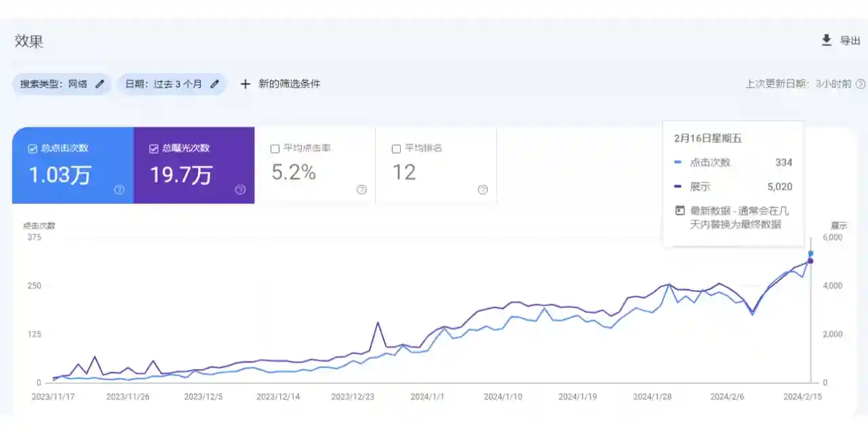Click the pencil icon on 搜索类型 filter chip
Image resolution: width=868 pixels, height=433 pixels.
coord(99,83)
